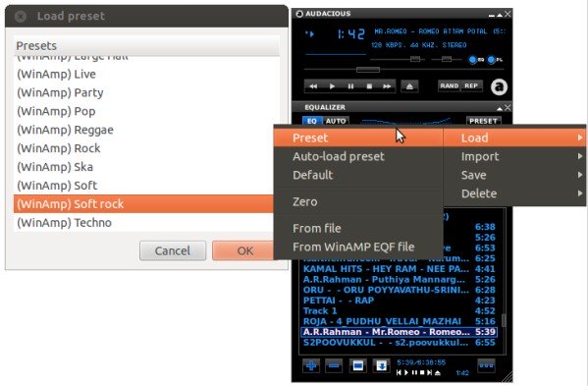Select (WinAmp) Reggae preset

[x=146, y=130]
